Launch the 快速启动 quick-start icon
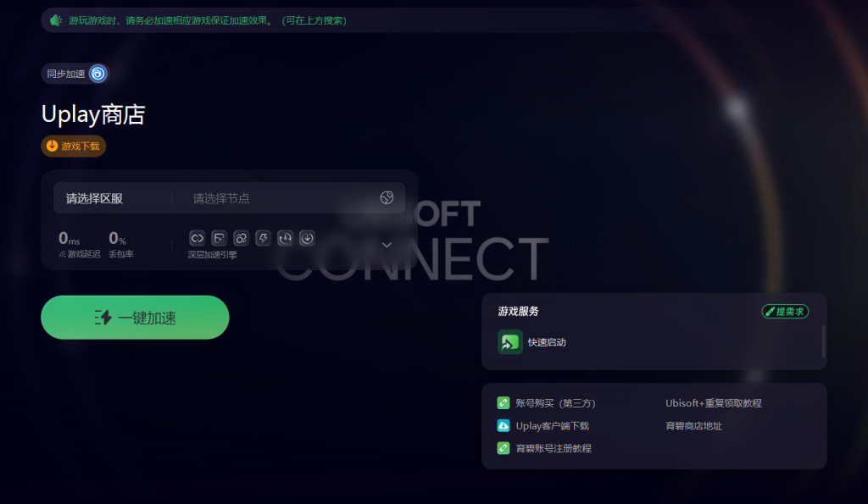 click(x=509, y=342)
